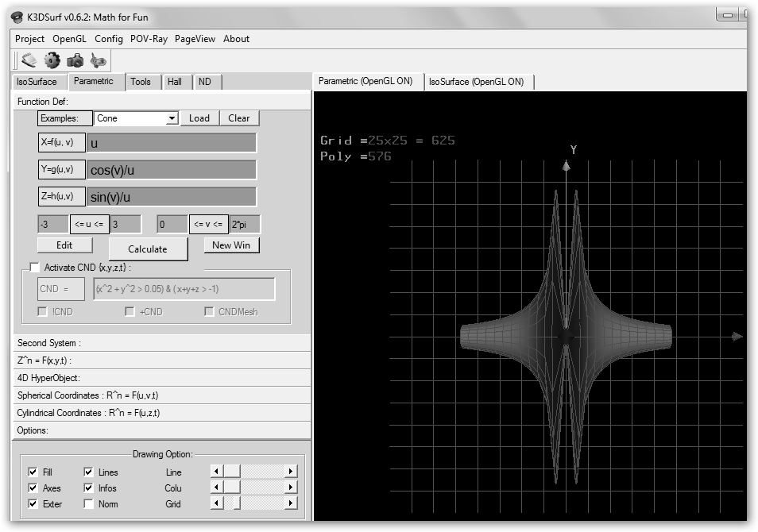Click the Colu slider's right arrow

(291, 488)
